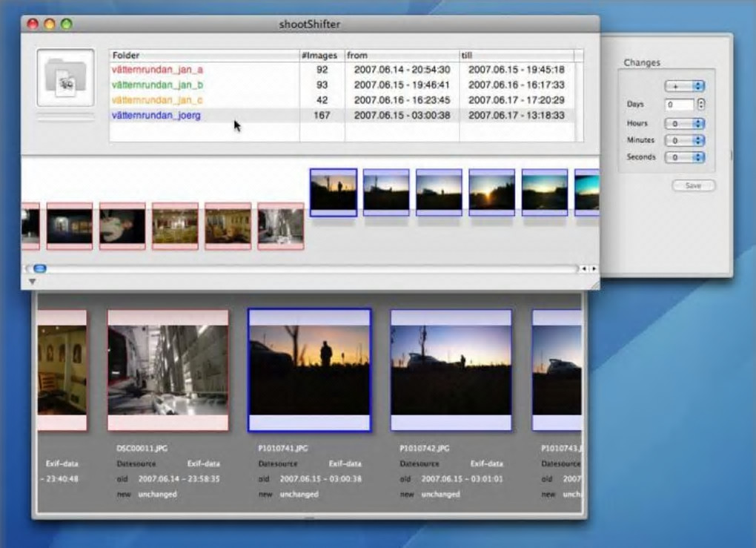
Task: Click the folder drop-zone icon
Action: (x=65, y=77)
